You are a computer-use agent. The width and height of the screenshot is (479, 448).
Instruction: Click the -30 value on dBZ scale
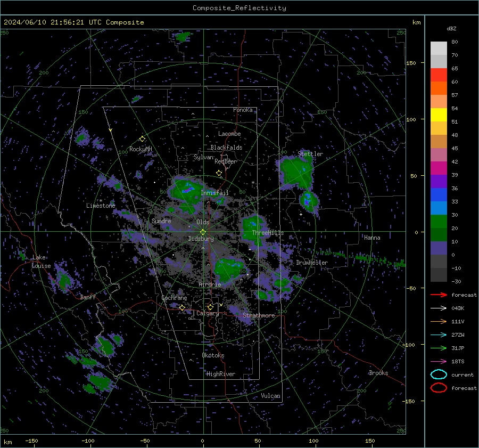[456, 281]
